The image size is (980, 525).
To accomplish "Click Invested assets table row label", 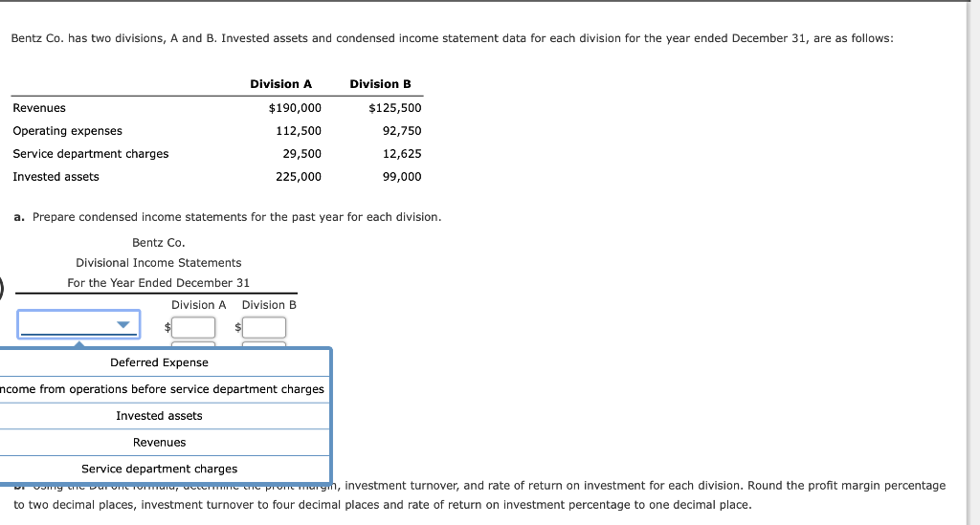I will tap(56, 177).
